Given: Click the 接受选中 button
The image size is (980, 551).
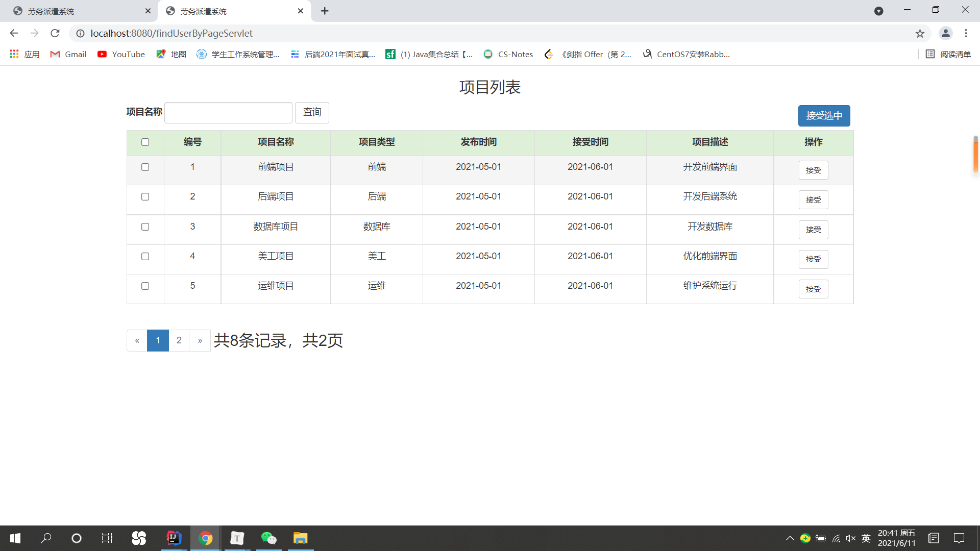Looking at the screenshot, I should 824,116.
